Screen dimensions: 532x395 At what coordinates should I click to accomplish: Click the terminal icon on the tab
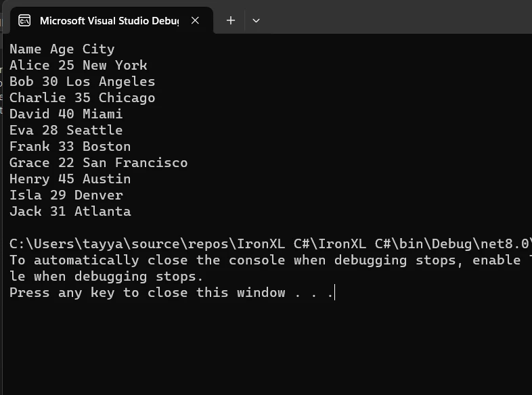pos(24,20)
